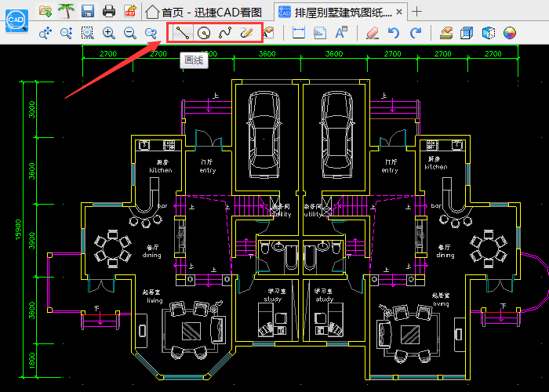Open the color wheel picker
Viewport: 549px width, 392px height.
(x=510, y=33)
